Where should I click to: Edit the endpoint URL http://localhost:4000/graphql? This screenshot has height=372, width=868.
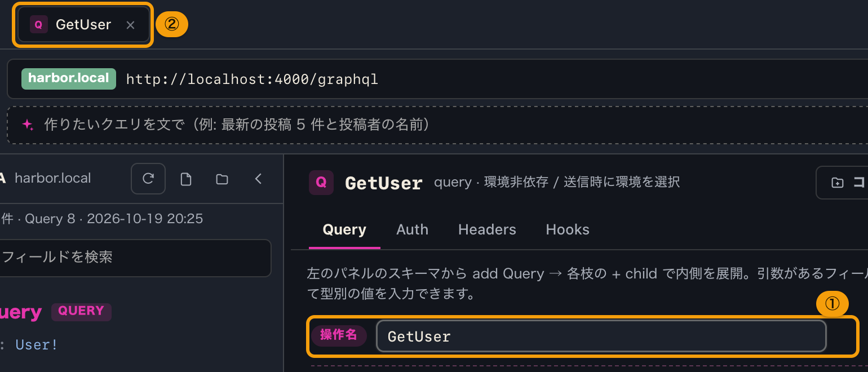coord(252,79)
